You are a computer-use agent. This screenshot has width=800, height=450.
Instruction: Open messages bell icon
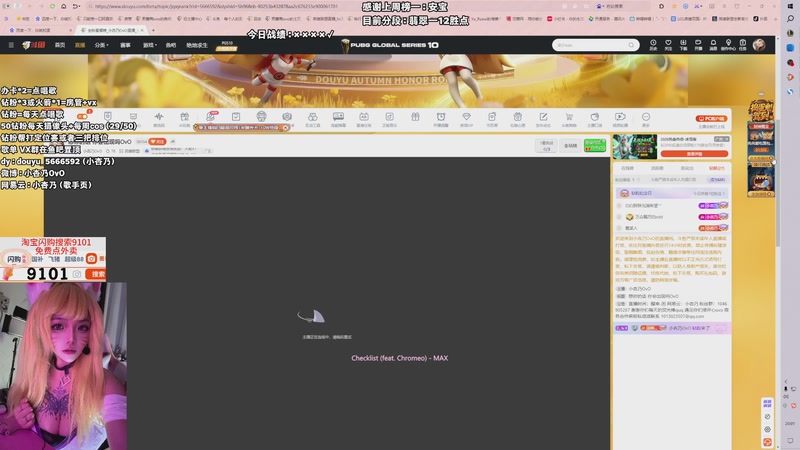pyautogui.click(x=713, y=45)
